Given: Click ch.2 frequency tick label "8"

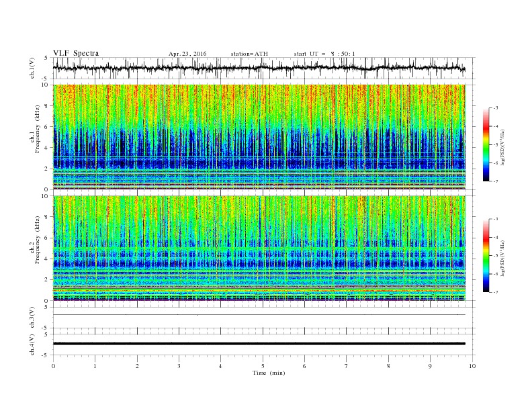Looking at the screenshot, I should (46, 217).
